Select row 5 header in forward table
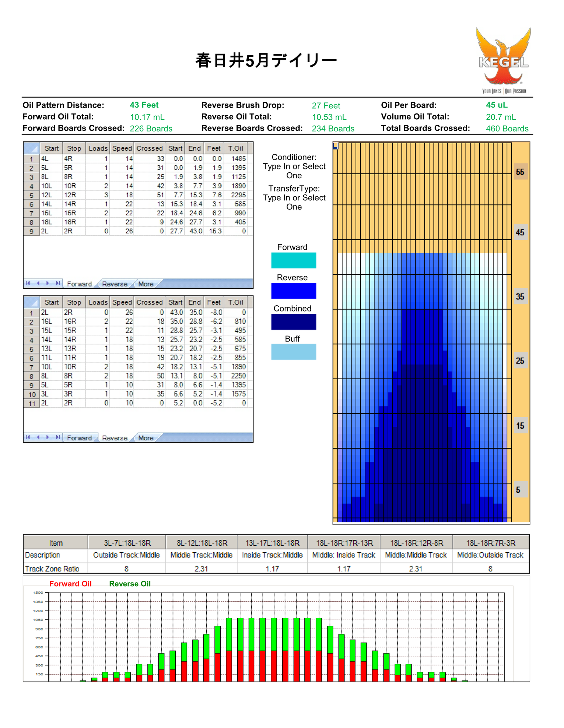This screenshot has width=564, height=728. (x=32, y=195)
